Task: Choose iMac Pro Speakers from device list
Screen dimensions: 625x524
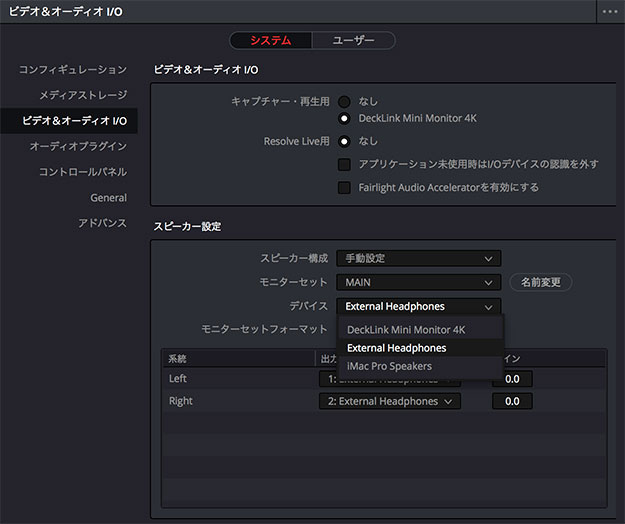Action: 390,367
